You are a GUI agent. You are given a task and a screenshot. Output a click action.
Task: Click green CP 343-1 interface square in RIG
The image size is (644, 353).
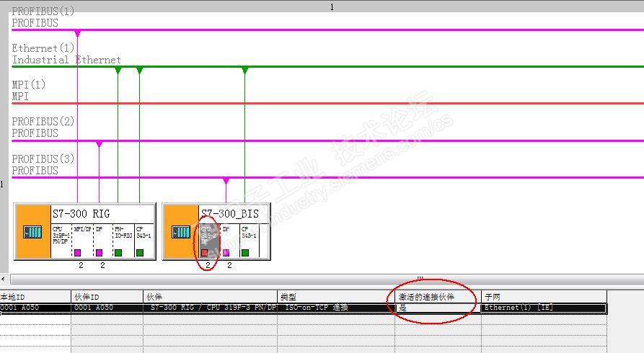pos(140,253)
